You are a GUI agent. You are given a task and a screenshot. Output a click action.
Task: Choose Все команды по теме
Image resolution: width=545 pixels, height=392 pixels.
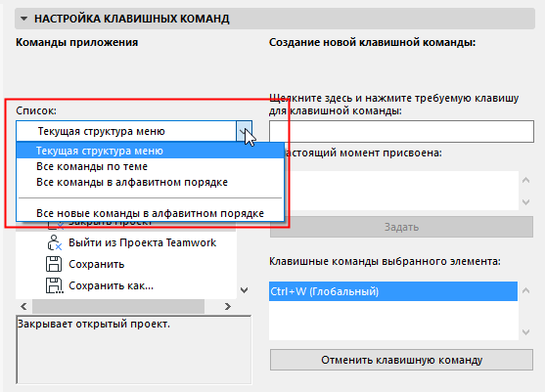(150, 166)
